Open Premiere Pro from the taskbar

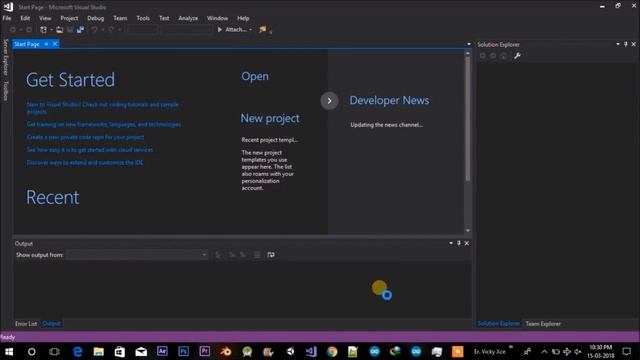point(204,351)
